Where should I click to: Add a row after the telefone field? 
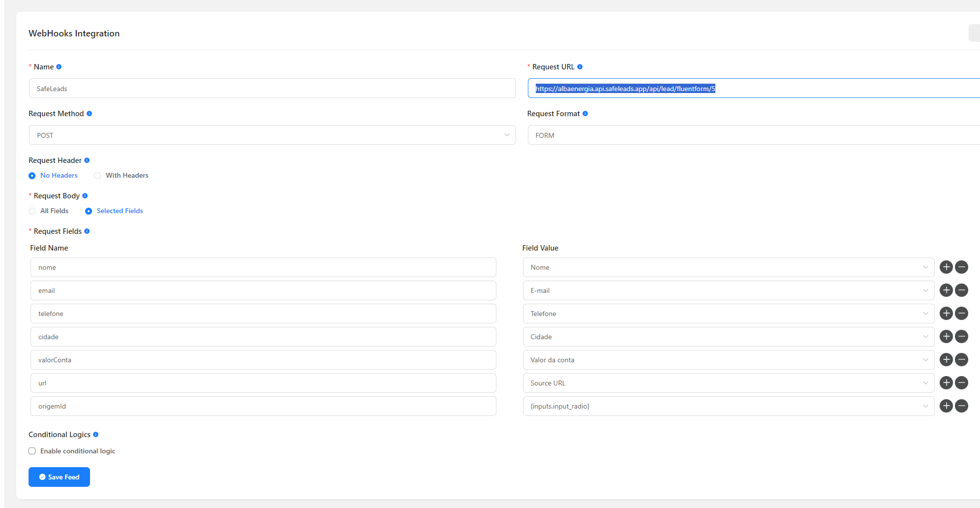pyautogui.click(x=946, y=314)
